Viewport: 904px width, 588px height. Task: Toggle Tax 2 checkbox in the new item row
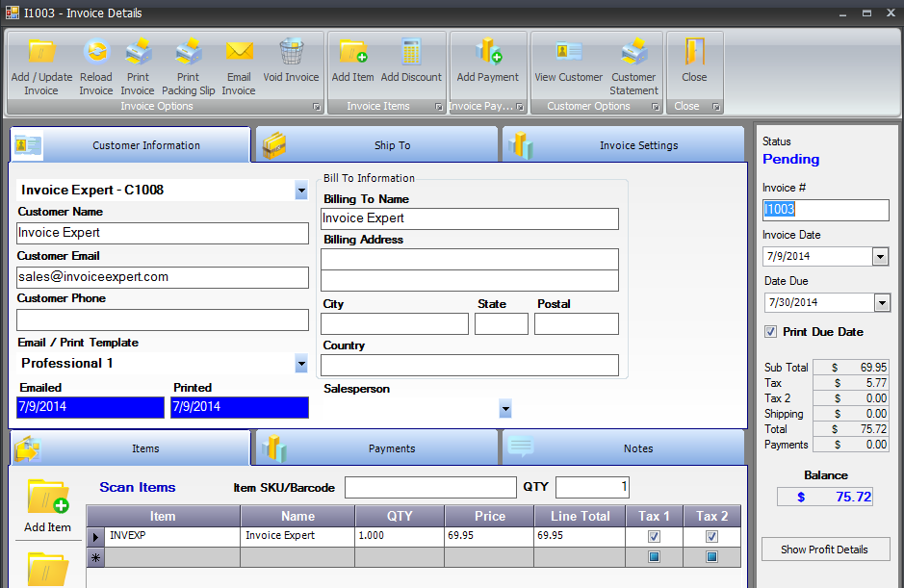(x=712, y=557)
